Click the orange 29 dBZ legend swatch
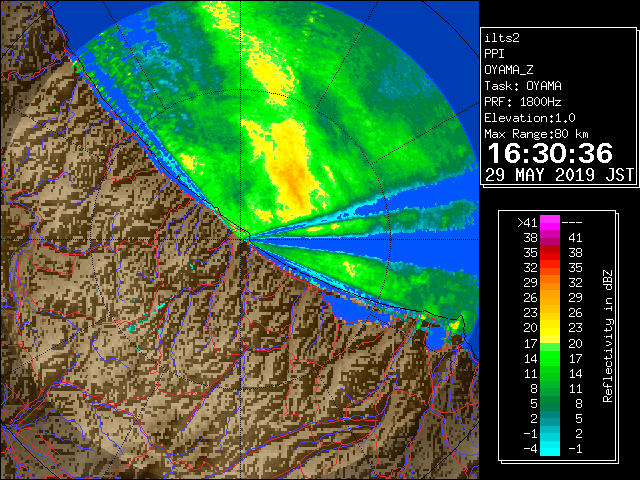The width and height of the screenshot is (640, 480). pos(550,283)
